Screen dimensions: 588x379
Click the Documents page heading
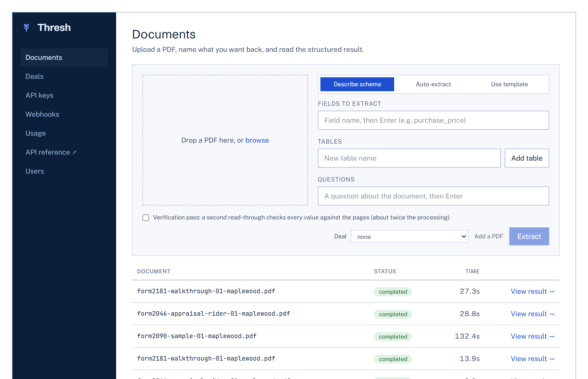[x=164, y=34]
